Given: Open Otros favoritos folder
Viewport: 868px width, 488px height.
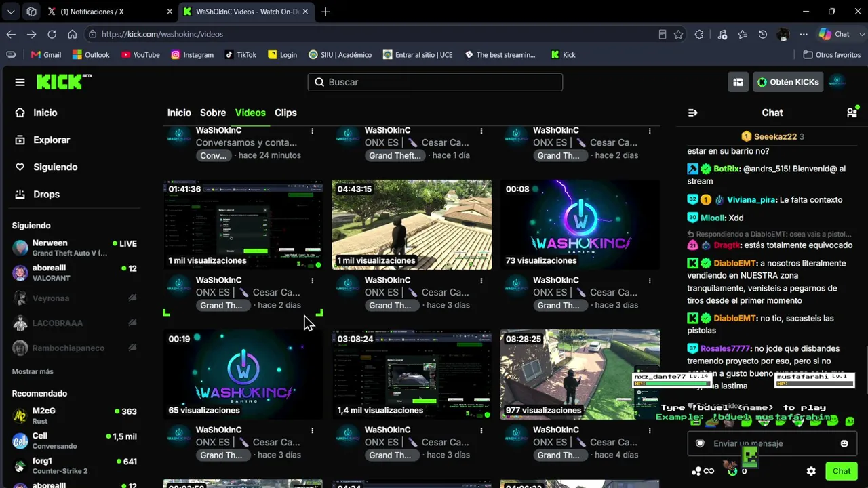Looking at the screenshot, I should coord(832,55).
